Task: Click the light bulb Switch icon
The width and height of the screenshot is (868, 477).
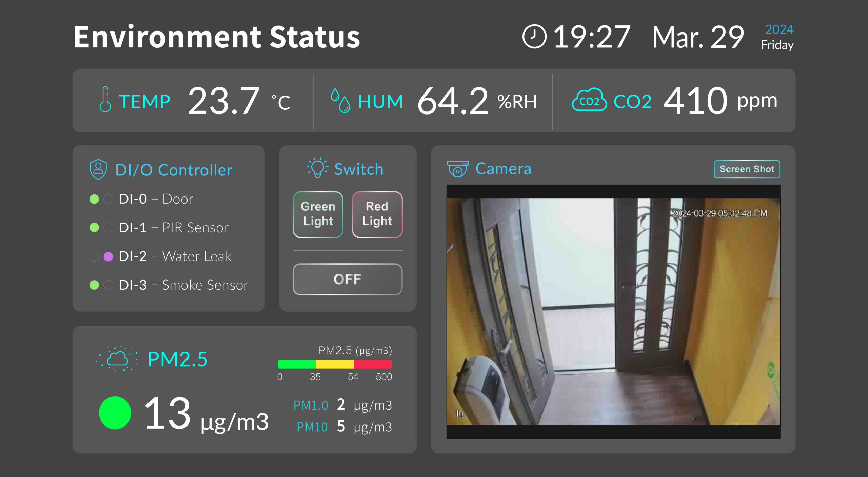Action: [x=317, y=167]
